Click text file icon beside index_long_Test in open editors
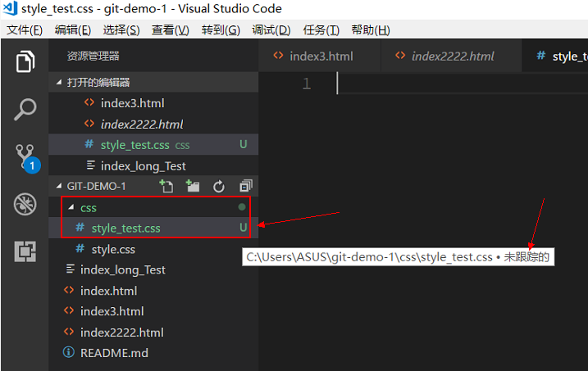 [x=90, y=165]
